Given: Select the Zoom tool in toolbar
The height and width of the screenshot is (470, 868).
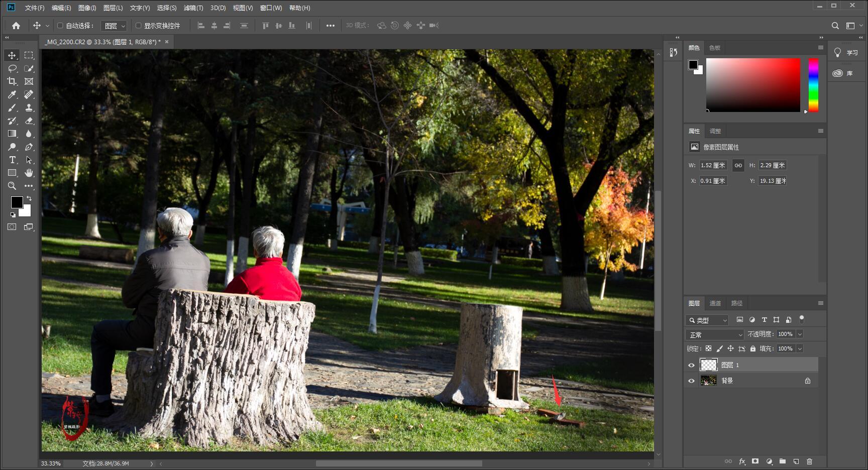Looking at the screenshot, I should (12, 186).
